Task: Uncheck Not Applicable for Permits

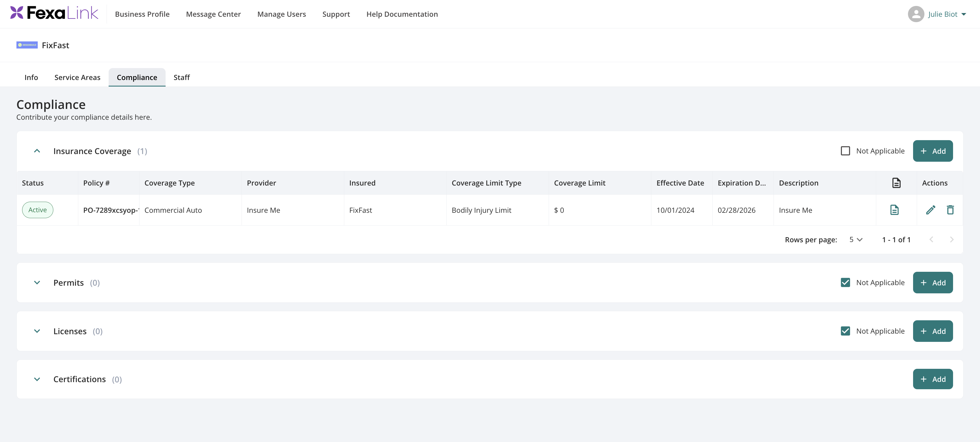Action: tap(845, 283)
